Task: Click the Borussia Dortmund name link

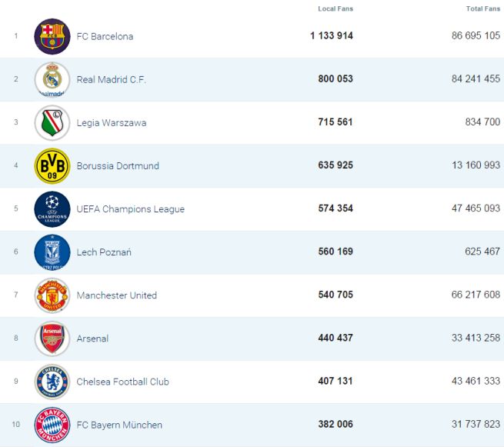Action: pos(118,165)
